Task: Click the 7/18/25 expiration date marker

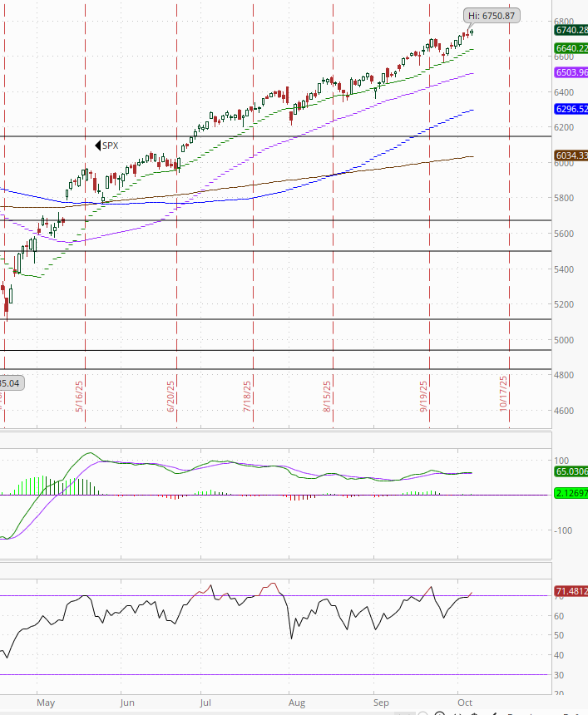Action: click(x=247, y=397)
